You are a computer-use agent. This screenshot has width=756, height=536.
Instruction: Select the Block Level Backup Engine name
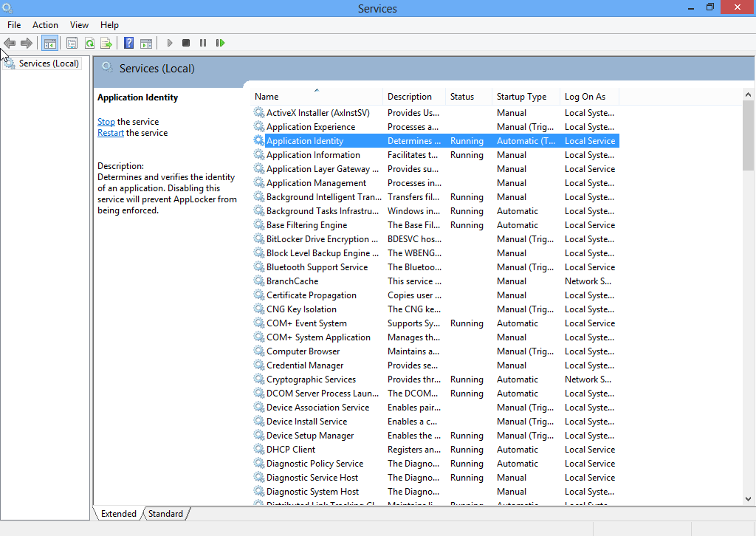322,253
